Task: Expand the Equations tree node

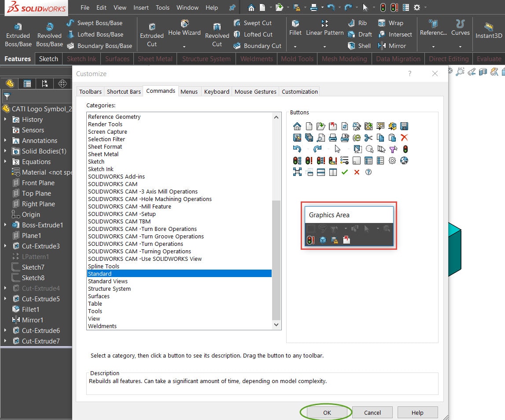Action: 5,162
